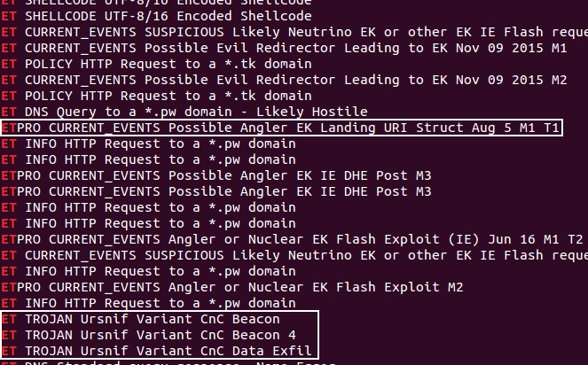Click Angler or Nuclear EK Flash Exploit M2 line

coord(232,287)
